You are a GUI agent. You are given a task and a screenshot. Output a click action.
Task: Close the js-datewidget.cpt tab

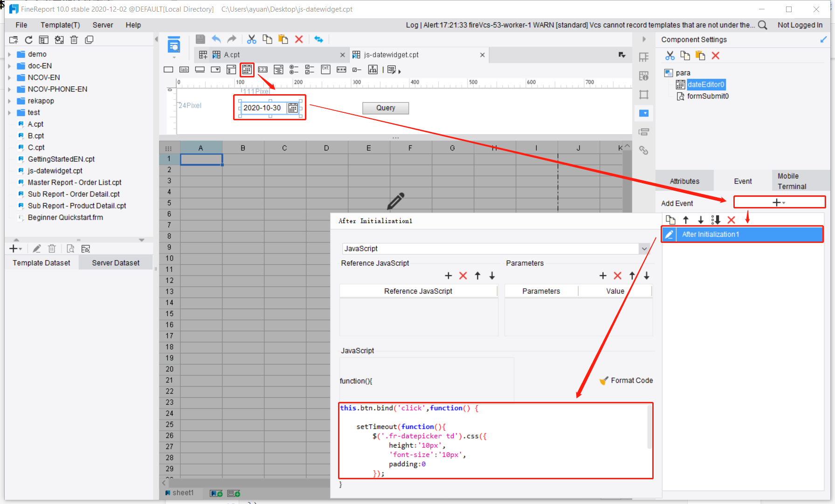point(483,55)
